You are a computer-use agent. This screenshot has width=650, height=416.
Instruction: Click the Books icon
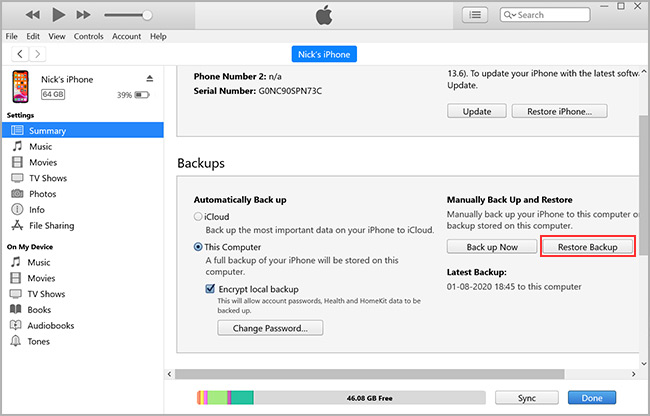coord(15,310)
